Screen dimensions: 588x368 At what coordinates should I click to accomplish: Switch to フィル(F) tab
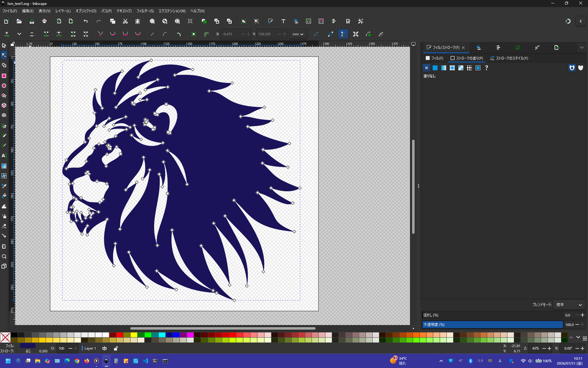[x=435, y=58]
